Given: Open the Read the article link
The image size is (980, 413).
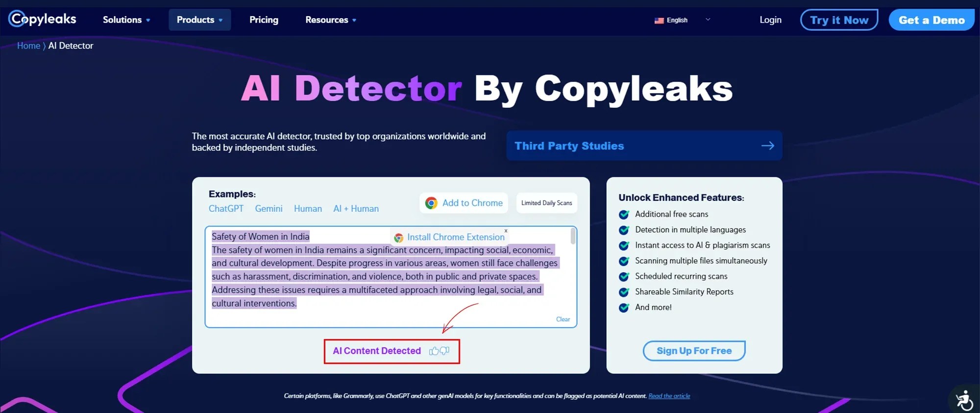Looking at the screenshot, I should click(669, 396).
